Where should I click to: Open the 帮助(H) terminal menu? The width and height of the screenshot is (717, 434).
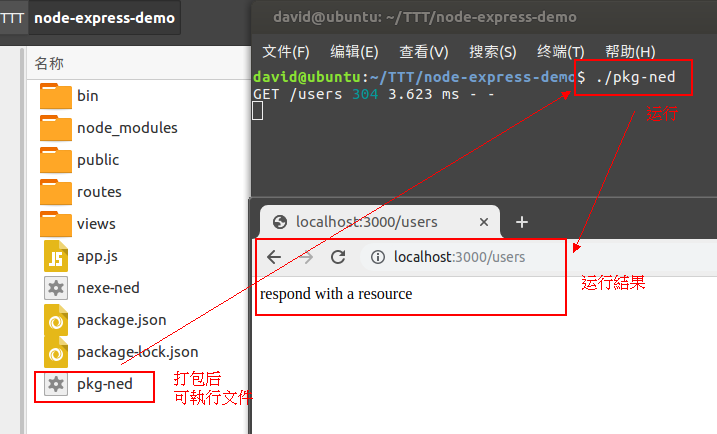click(630, 52)
